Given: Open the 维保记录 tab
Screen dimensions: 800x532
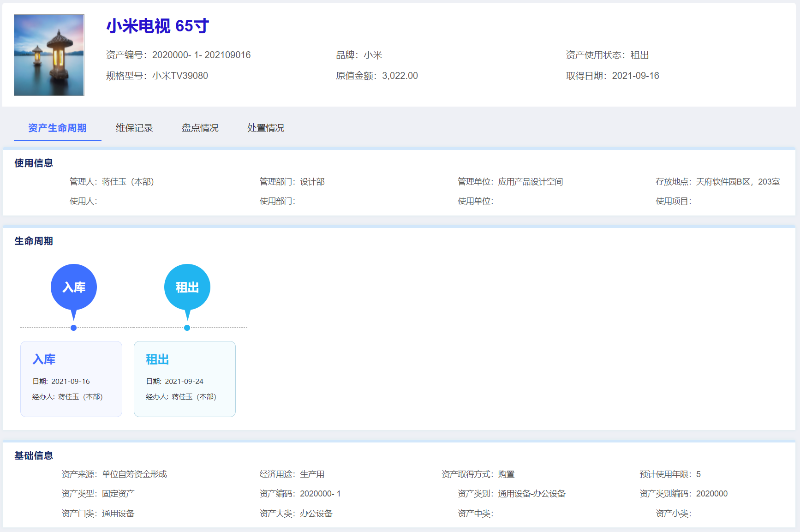Looking at the screenshot, I should click(134, 128).
